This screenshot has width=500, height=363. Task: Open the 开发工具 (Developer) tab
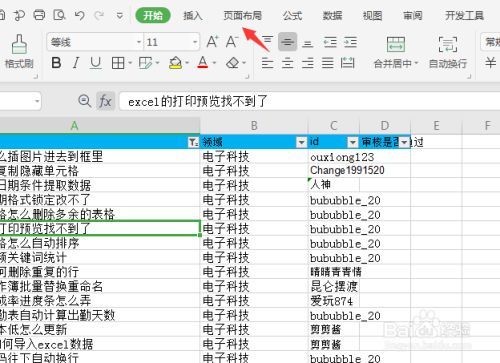pos(464,15)
